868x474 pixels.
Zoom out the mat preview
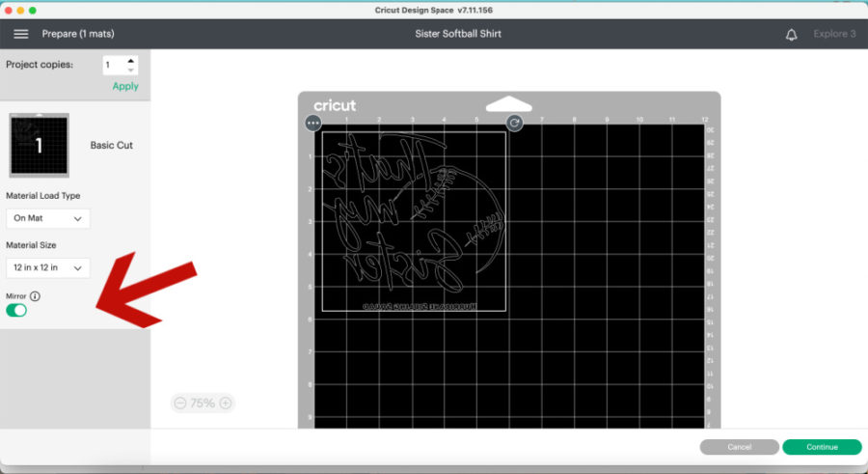coord(180,404)
